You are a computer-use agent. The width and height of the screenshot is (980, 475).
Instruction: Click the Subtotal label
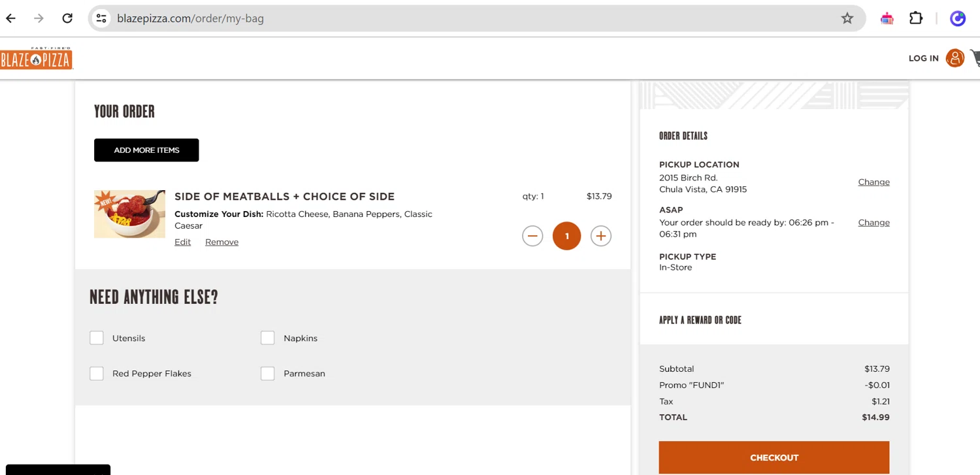click(x=676, y=369)
